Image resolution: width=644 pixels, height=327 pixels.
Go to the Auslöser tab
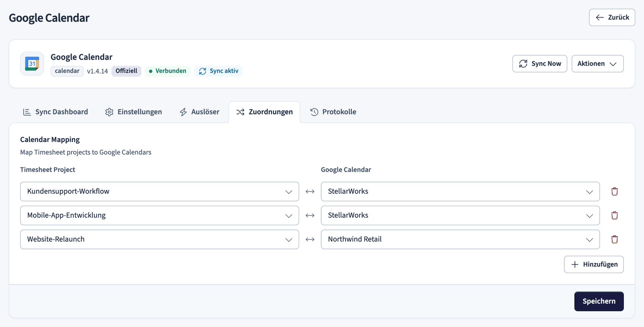point(199,112)
